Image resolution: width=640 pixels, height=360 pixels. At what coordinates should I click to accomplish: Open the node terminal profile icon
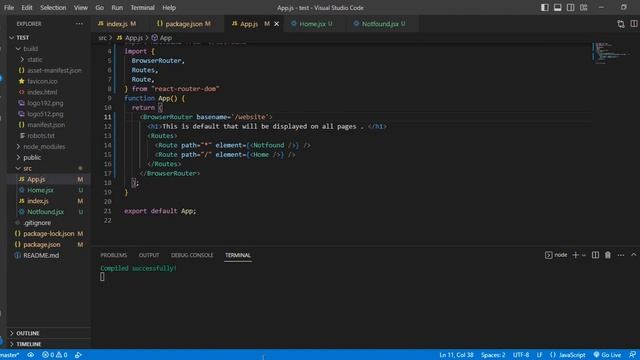tap(549, 255)
